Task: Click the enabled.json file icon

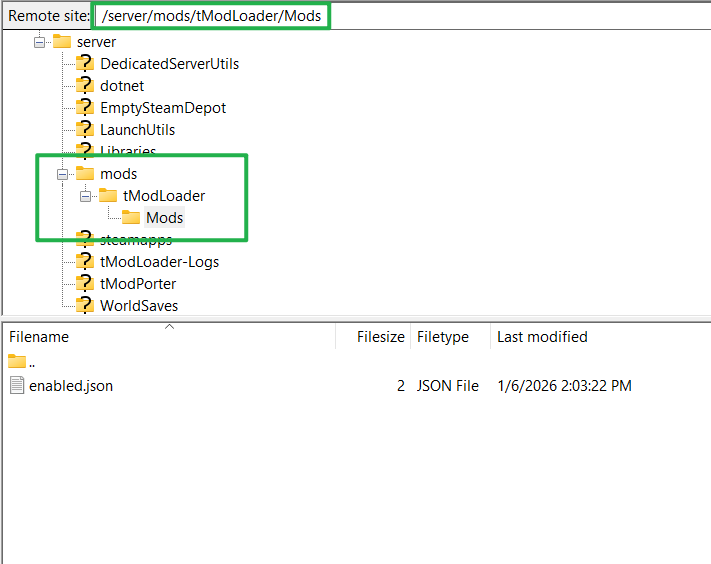Action: (x=17, y=385)
